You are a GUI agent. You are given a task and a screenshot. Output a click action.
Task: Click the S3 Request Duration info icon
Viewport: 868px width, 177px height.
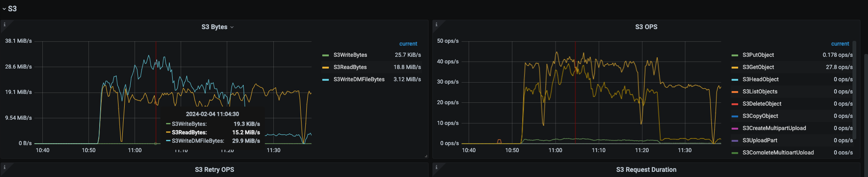(x=436, y=167)
